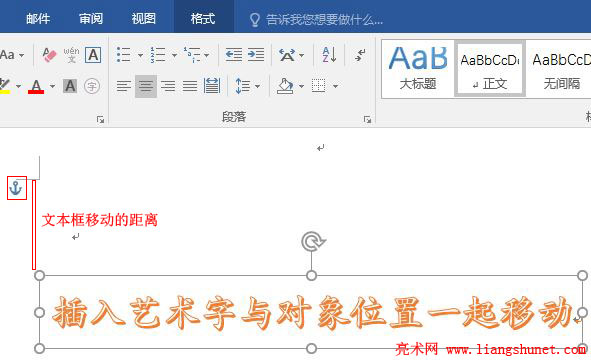Screen dimensions: 591x361
Task: Open the 段落 dialog launcher
Action: coord(367,119)
